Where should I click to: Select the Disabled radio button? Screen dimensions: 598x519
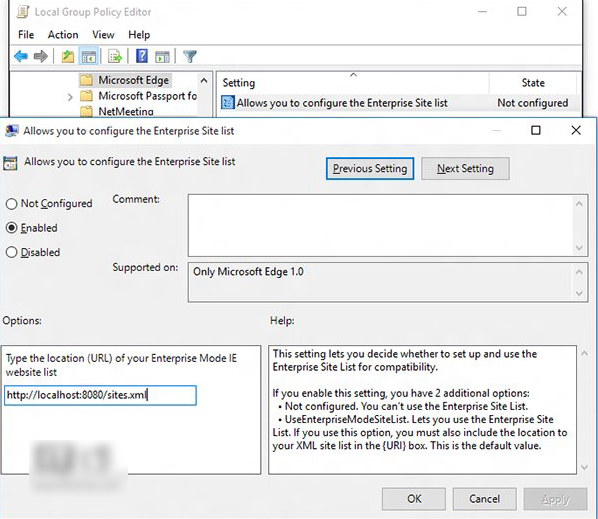[x=11, y=252]
